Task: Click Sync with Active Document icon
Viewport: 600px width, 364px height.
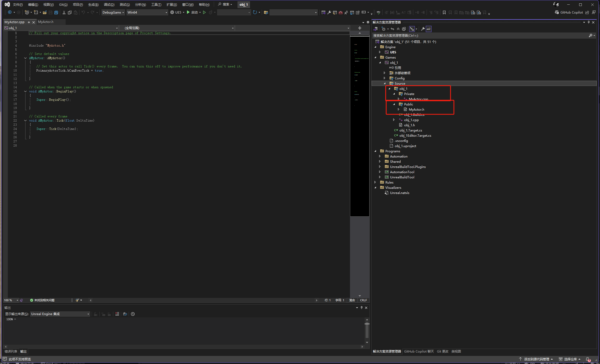Action: (392, 29)
